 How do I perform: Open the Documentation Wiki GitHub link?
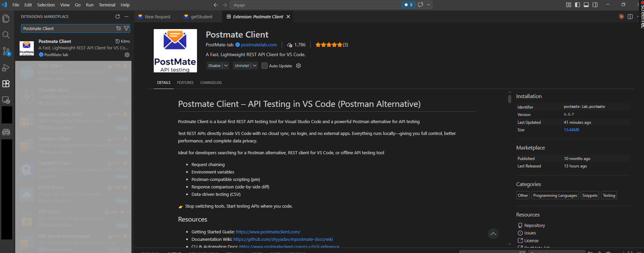pos(283,239)
